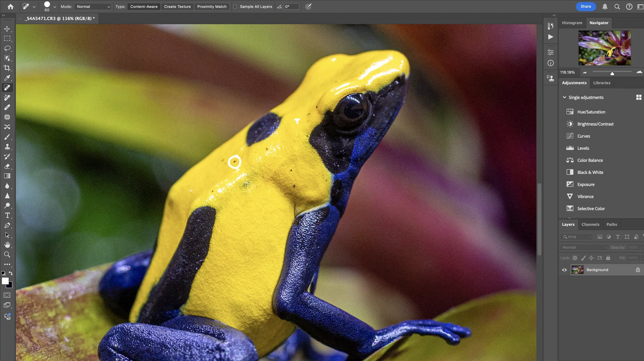The image size is (644, 361).
Task: Swap foreground and background colors
Action: [11, 273]
